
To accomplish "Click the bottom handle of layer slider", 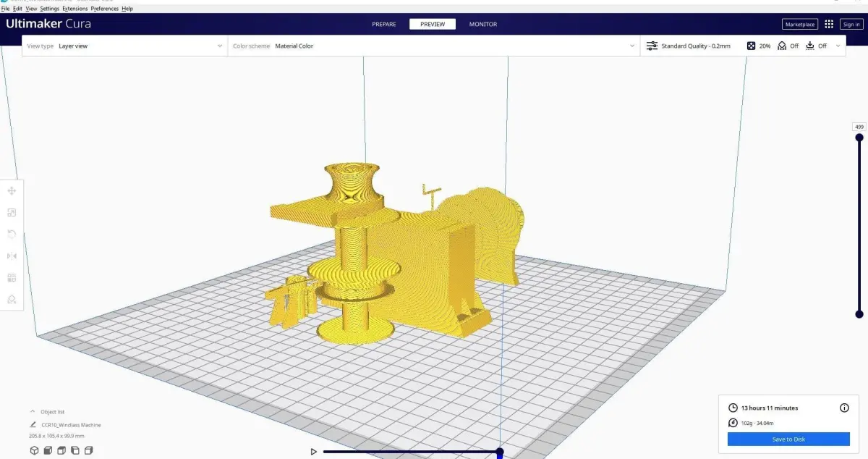I will (x=859, y=314).
